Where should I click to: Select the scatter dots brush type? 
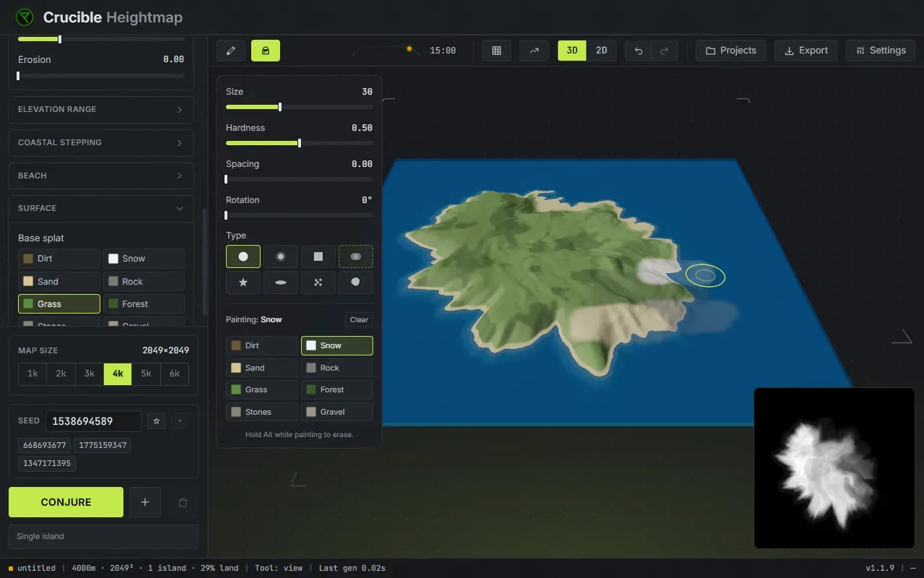click(318, 282)
